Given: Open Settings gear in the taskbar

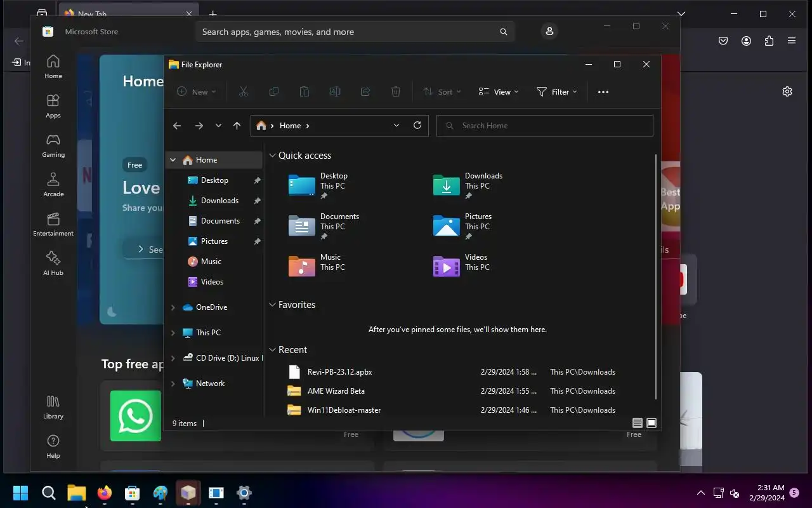Looking at the screenshot, I should [x=244, y=493].
